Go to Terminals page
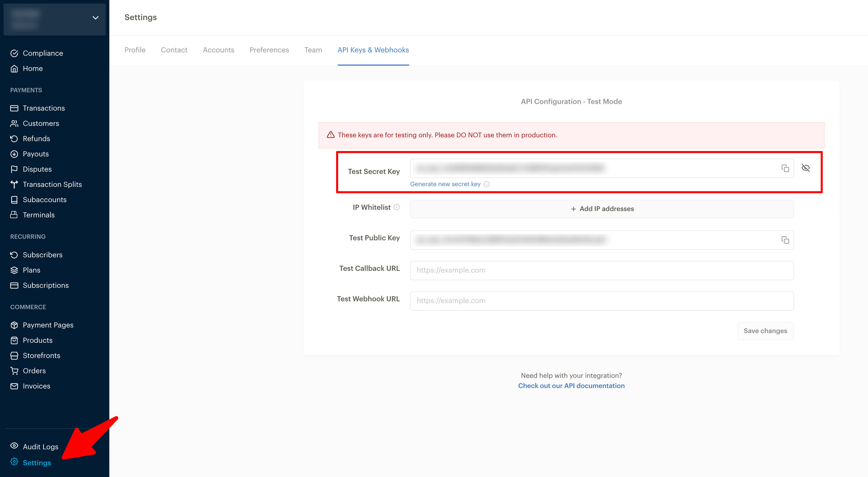868x477 pixels. [x=38, y=215]
